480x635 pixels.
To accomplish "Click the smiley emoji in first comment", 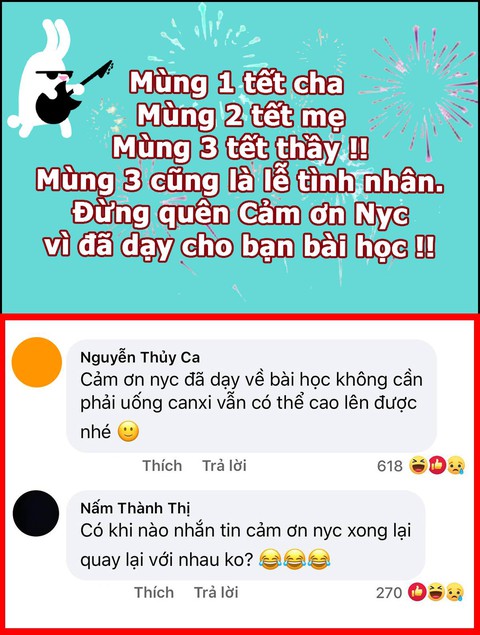I will [x=128, y=432].
